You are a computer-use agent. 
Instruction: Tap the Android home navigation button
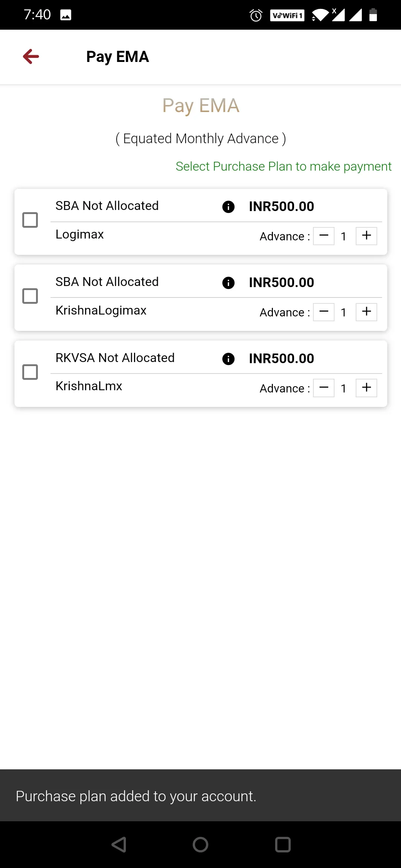200,845
